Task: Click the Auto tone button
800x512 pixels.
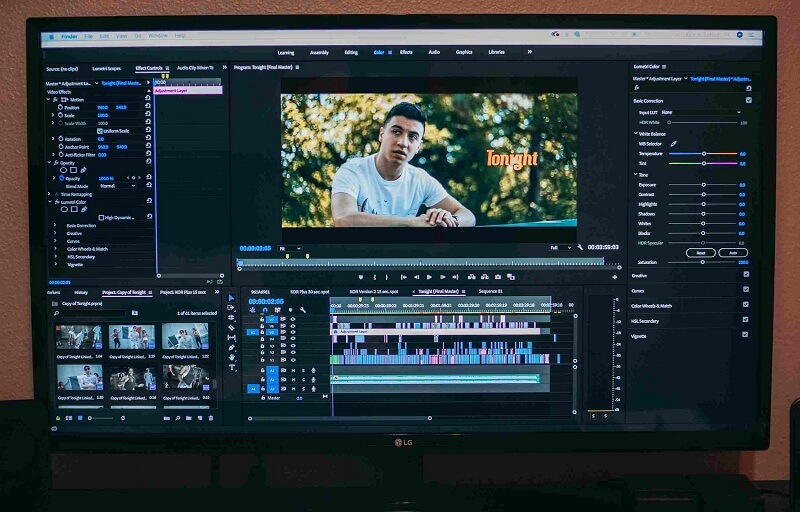Action: click(x=732, y=253)
